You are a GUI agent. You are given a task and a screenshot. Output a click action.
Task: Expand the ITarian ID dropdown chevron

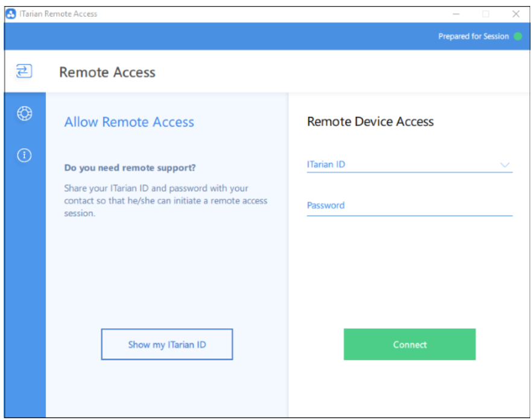click(505, 165)
